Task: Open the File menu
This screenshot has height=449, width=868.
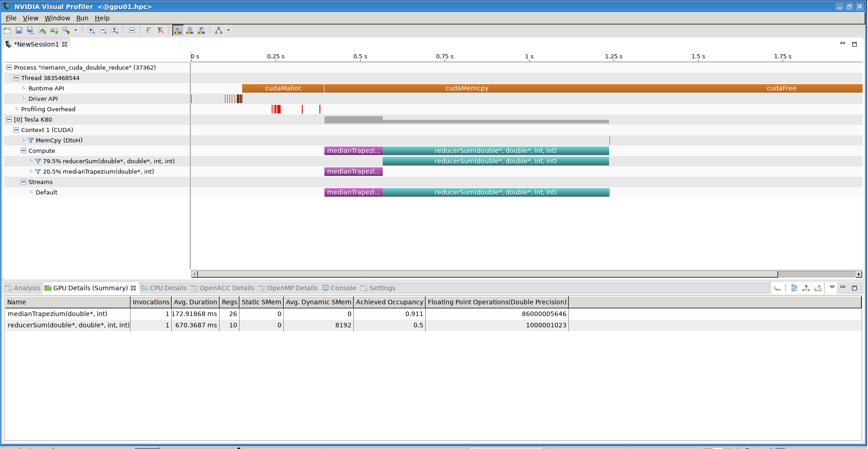Action: tap(11, 18)
